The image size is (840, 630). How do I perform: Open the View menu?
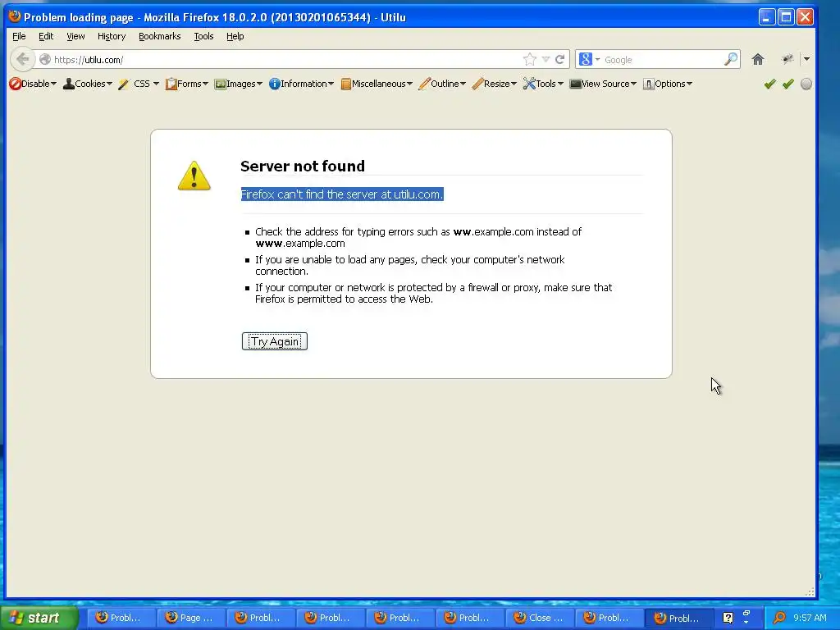coord(75,36)
